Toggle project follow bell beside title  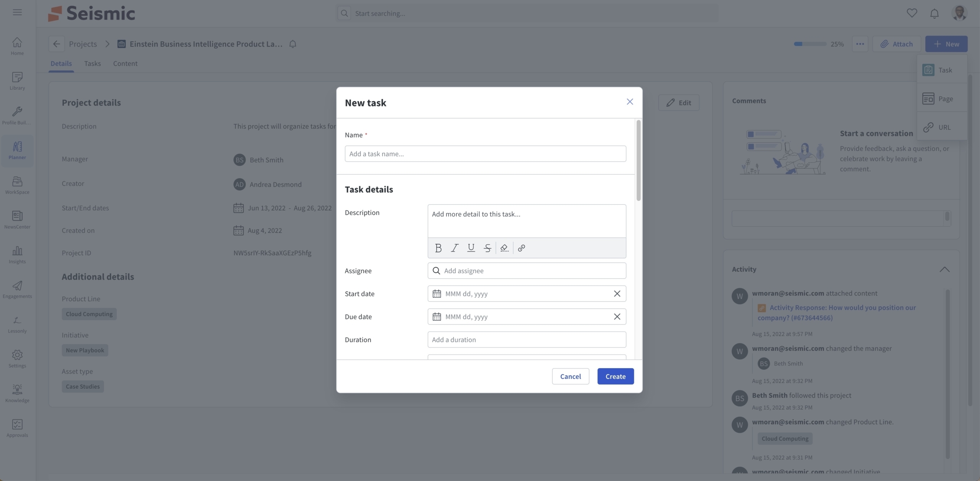pos(292,44)
